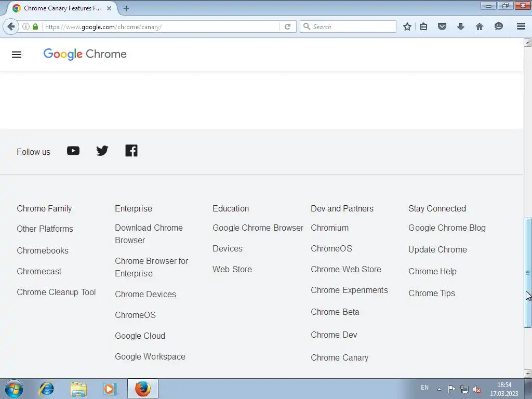Go to Firefox Home page icon

point(480,26)
